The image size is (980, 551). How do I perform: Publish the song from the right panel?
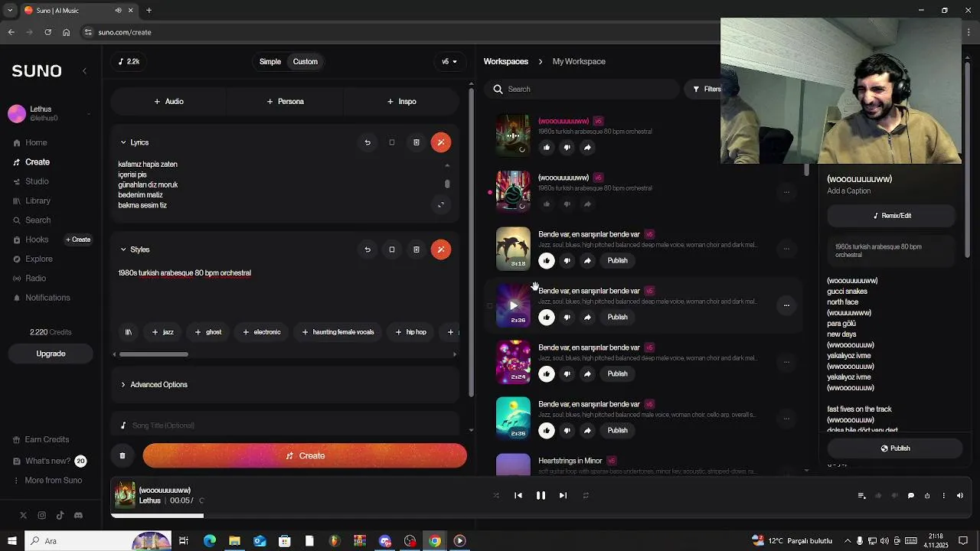tap(895, 448)
